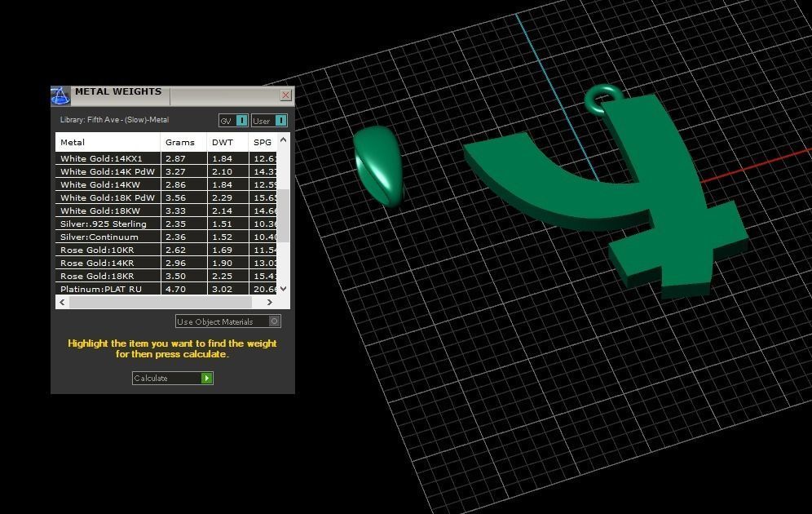Click the 3.56 grams value for 18K PdW

175,197
